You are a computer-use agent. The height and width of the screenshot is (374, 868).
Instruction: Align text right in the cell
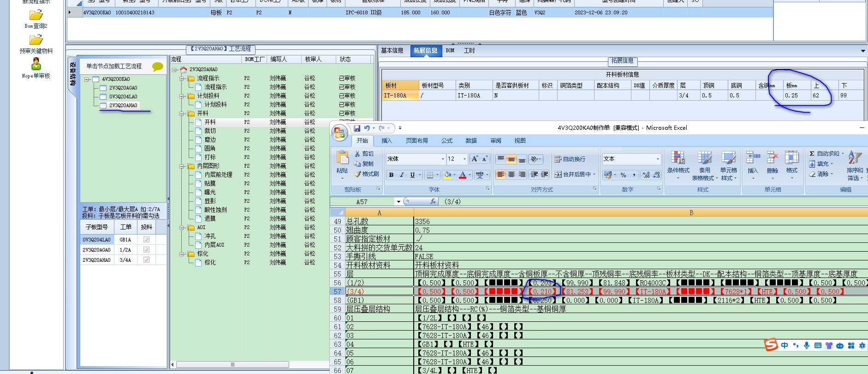(x=522, y=175)
